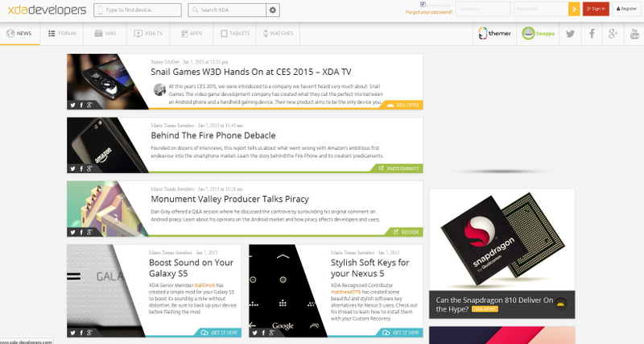Image resolution: width=644 pixels, height=344 pixels.
Task: Open Boost Sound on Your Galaxy S5 headline
Action: (x=191, y=268)
